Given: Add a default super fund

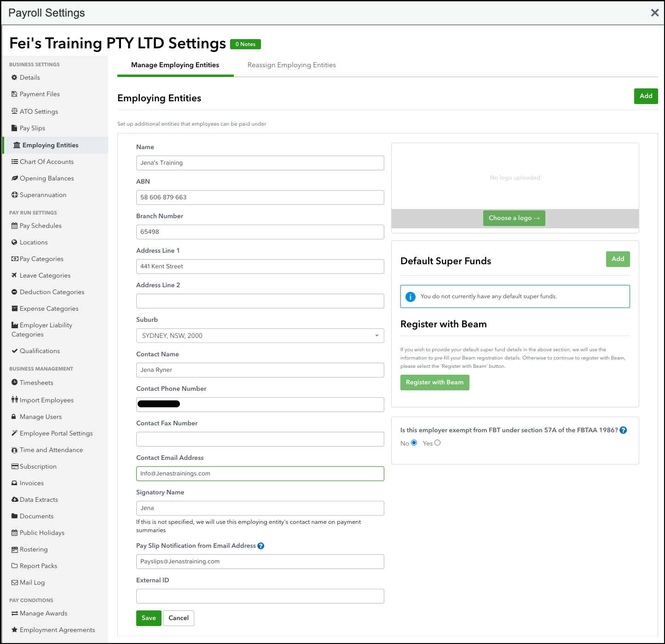Looking at the screenshot, I should click(x=618, y=259).
